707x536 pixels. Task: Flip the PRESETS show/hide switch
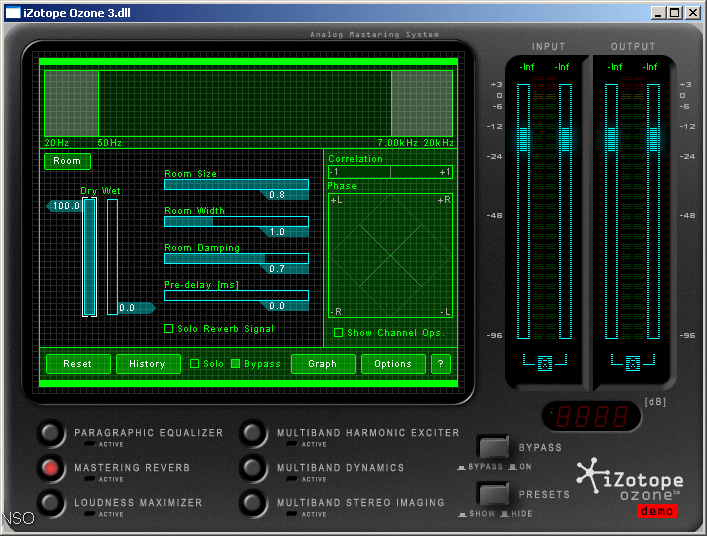494,494
